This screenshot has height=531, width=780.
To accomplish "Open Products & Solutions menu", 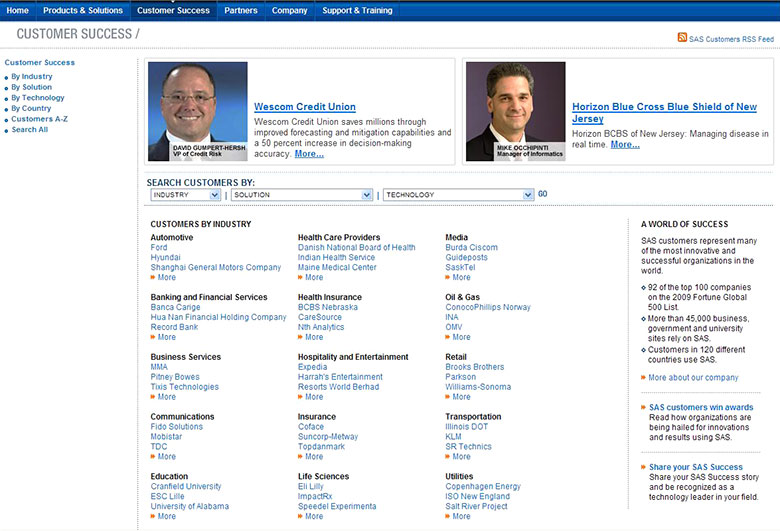I will point(83,10).
